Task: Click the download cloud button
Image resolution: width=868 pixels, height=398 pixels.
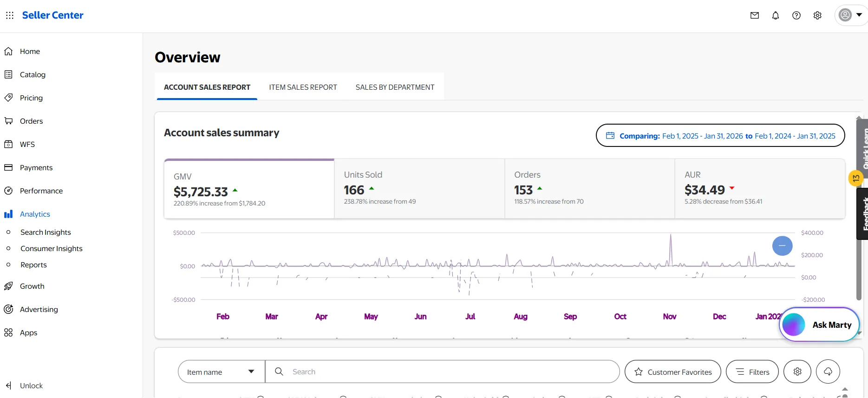Action: coord(828,371)
